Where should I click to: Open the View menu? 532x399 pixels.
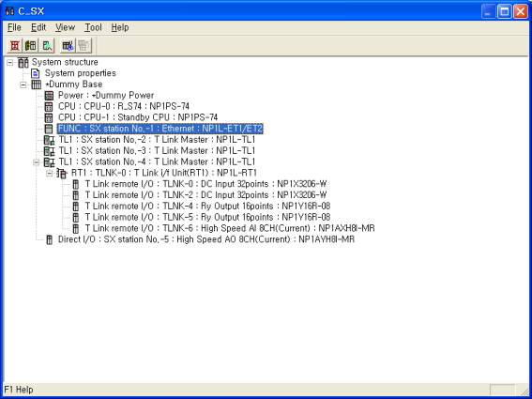pos(65,27)
